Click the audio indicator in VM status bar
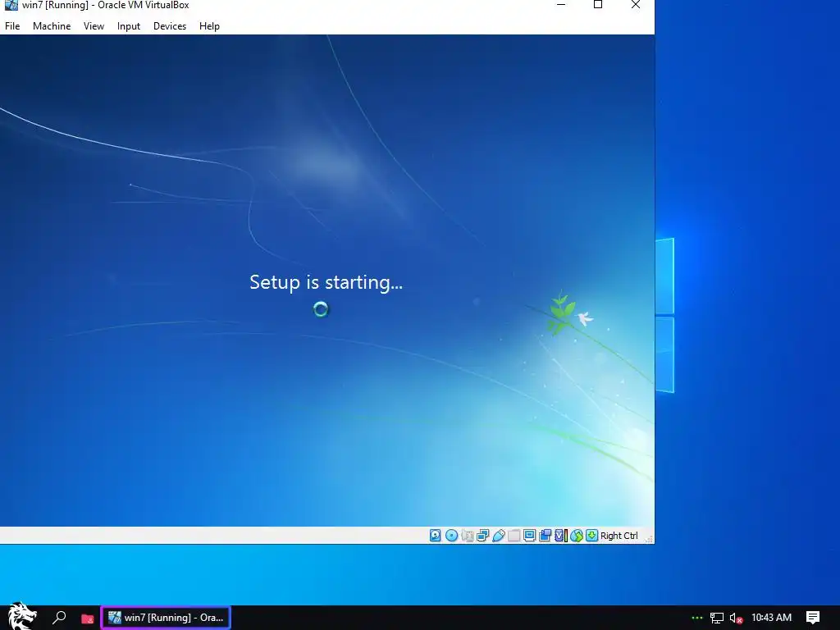Screen dimensions: 840x630 tap(468, 535)
